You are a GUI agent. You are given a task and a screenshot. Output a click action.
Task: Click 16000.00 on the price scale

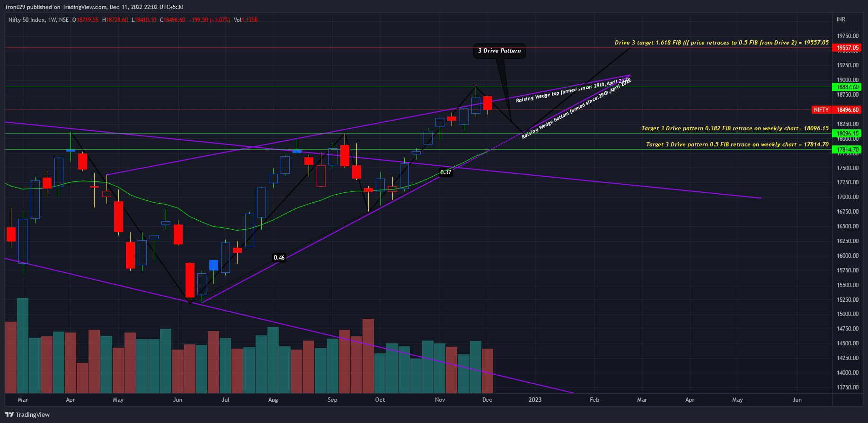click(848, 256)
